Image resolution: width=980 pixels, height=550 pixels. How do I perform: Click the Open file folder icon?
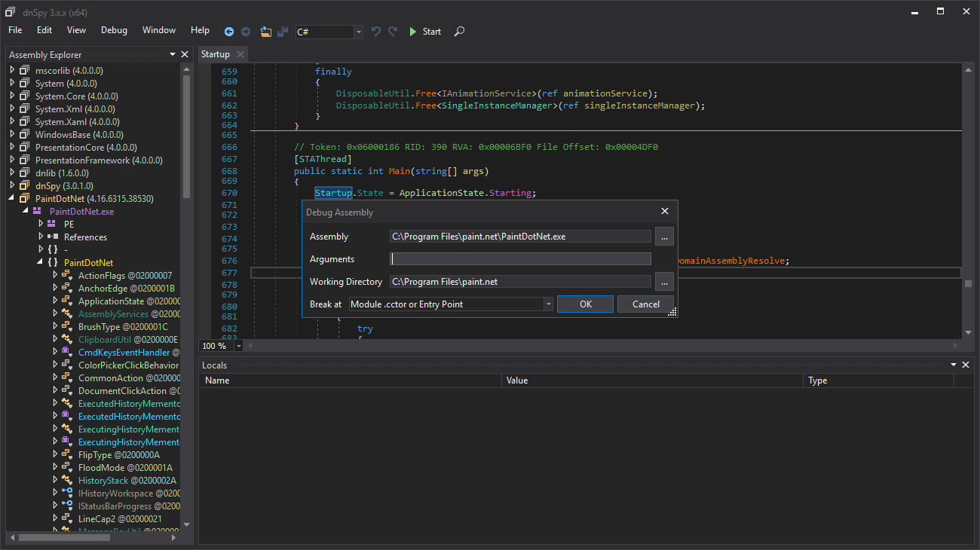(x=266, y=32)
